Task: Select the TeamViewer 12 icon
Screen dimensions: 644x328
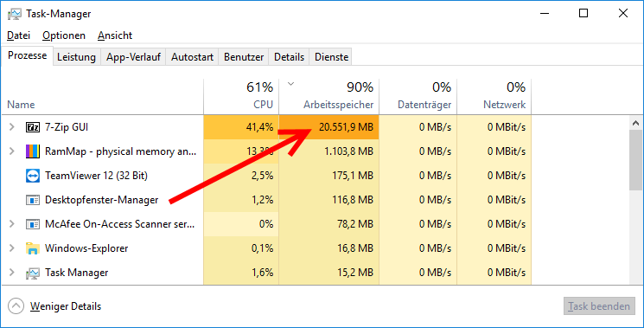Action: click(33, 176)
